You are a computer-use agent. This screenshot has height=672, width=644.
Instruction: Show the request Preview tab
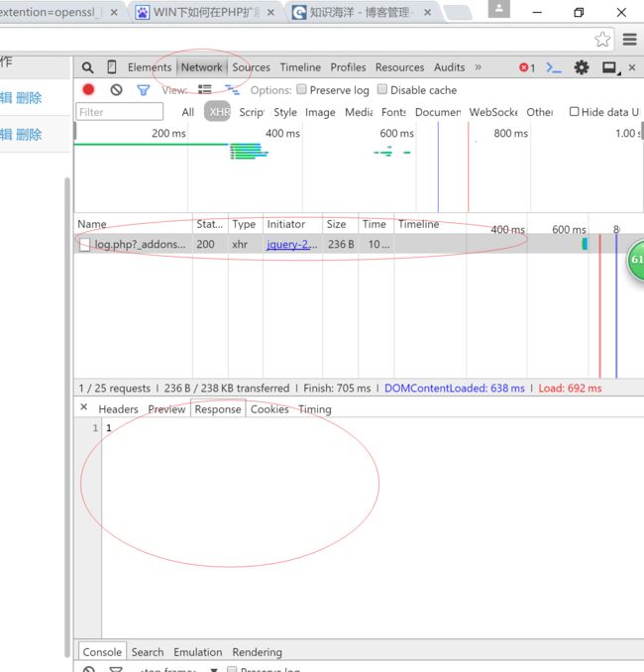[166, 409]
